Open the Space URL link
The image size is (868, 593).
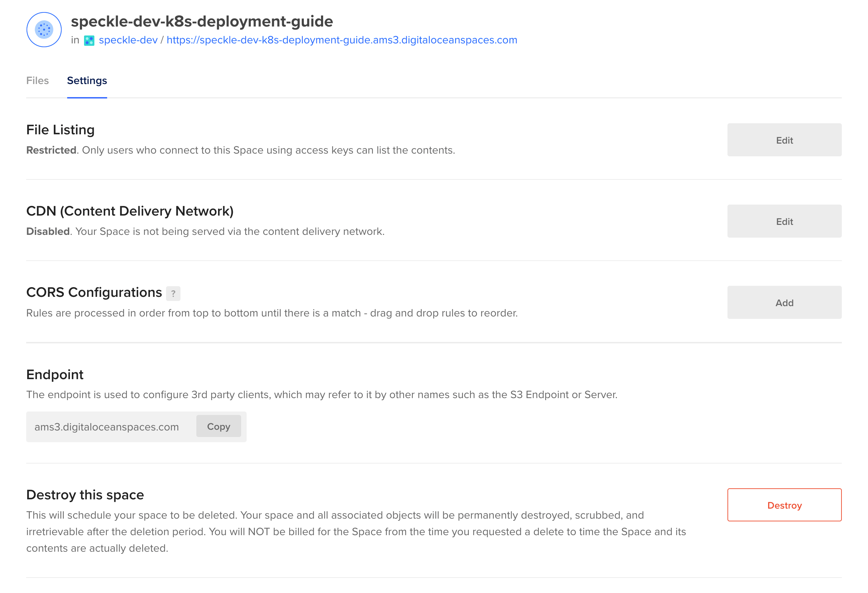342,40
